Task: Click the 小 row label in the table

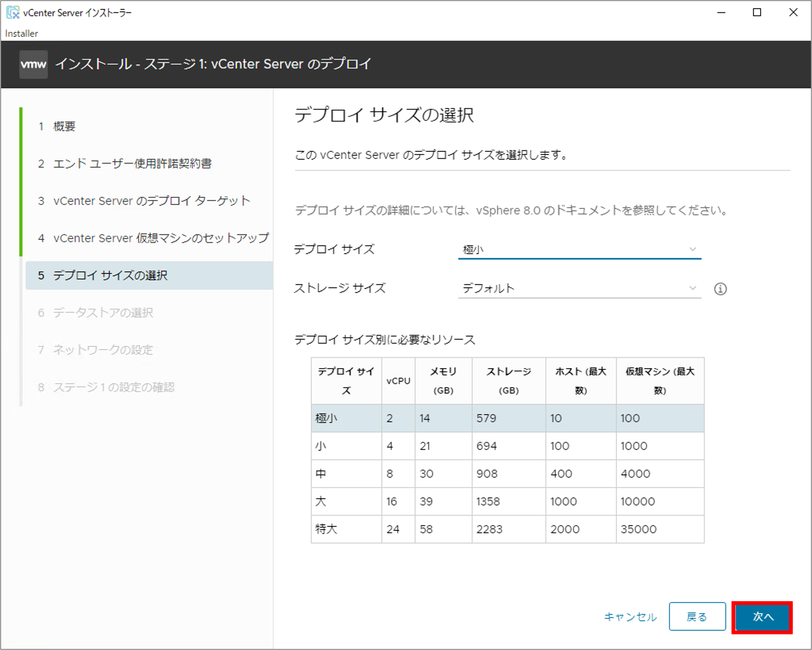Action: 321,446
